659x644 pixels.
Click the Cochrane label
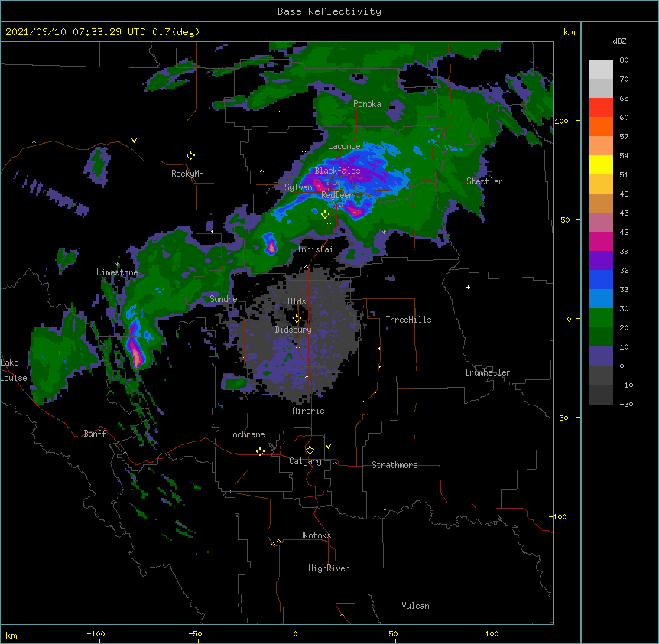tap(246, 434)
